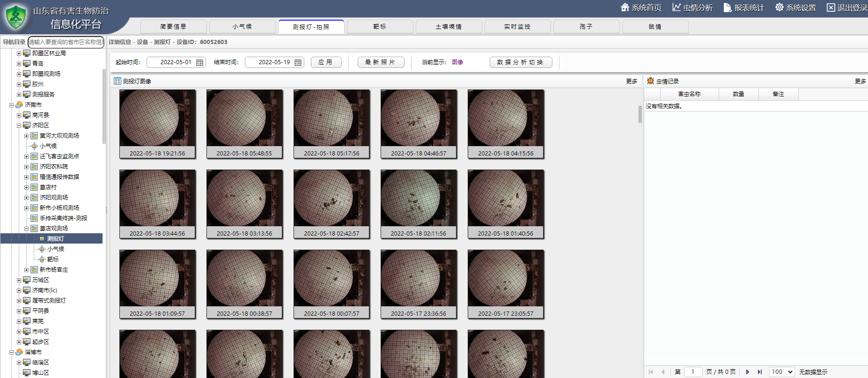Switch to the 土壤墒情 tab
The height and width of the screenshot is (378, 868).
448,27
